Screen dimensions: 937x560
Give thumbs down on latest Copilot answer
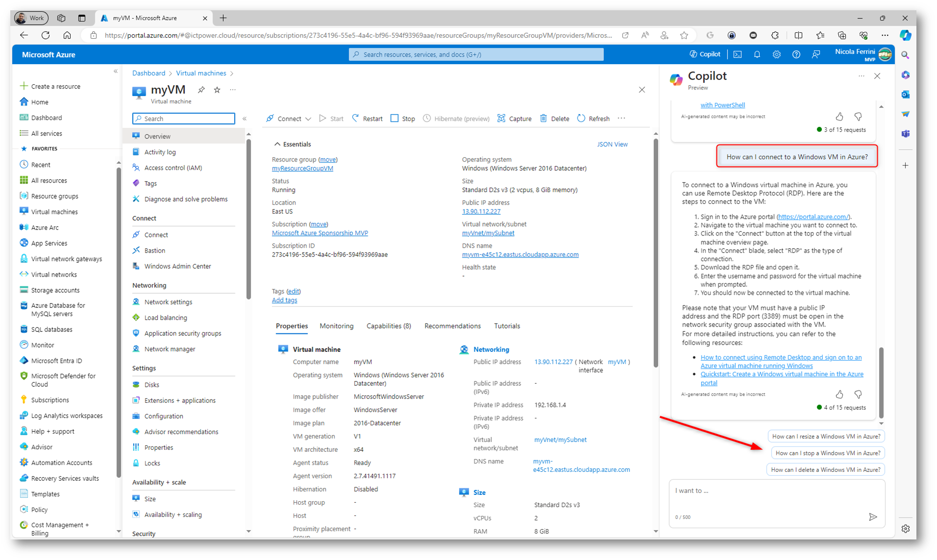[858, 394]
